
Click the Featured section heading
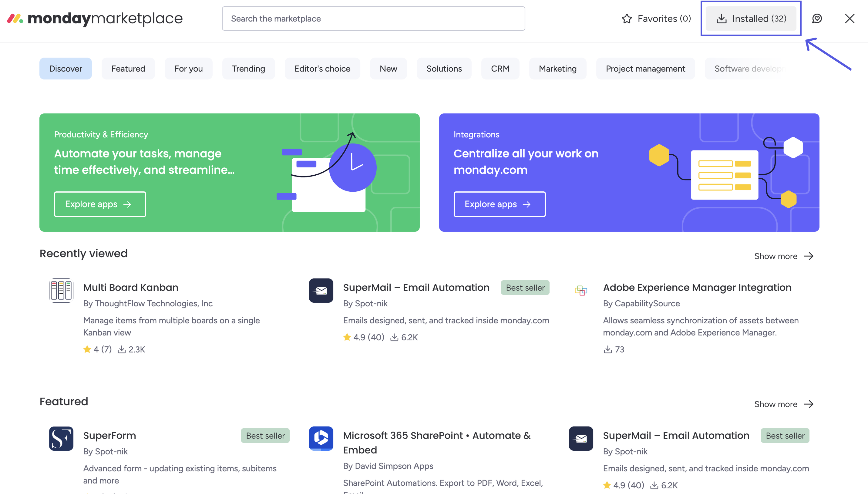click(x=64, y=401)
